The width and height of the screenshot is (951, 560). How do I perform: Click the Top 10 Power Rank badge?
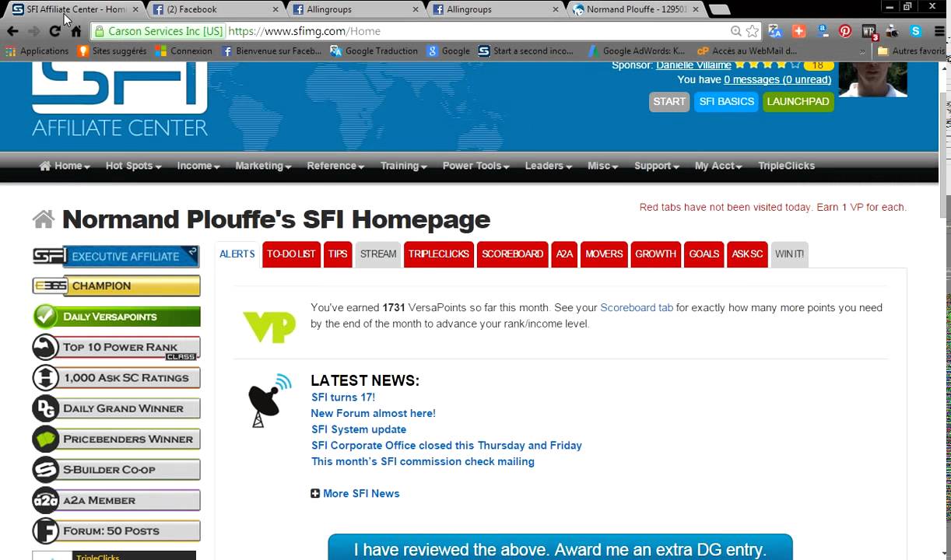tap(116, 347)
